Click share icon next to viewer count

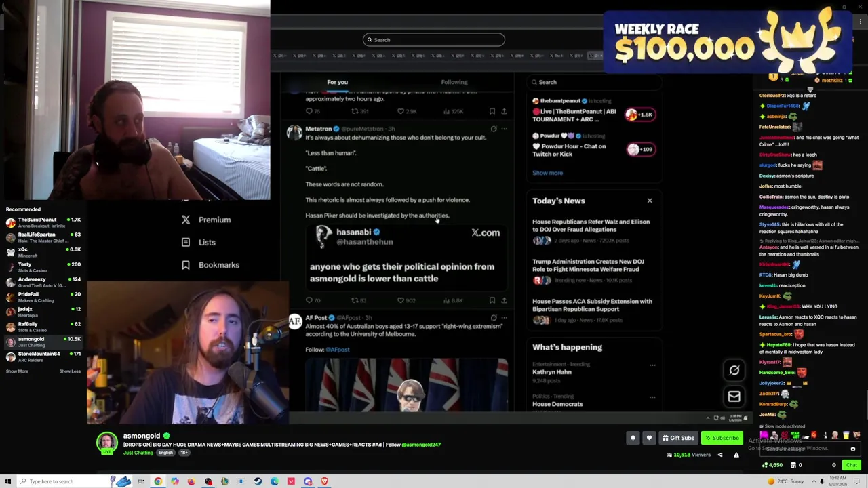[x=720, y=455]
